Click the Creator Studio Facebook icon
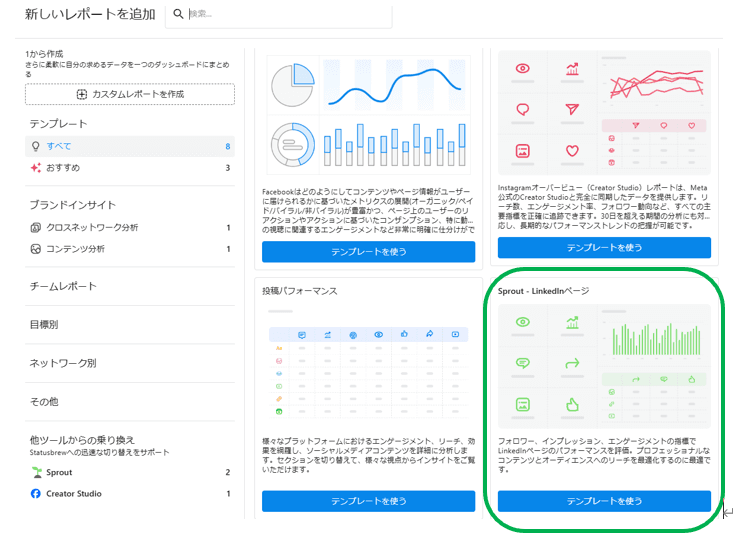 click(36, 494)
